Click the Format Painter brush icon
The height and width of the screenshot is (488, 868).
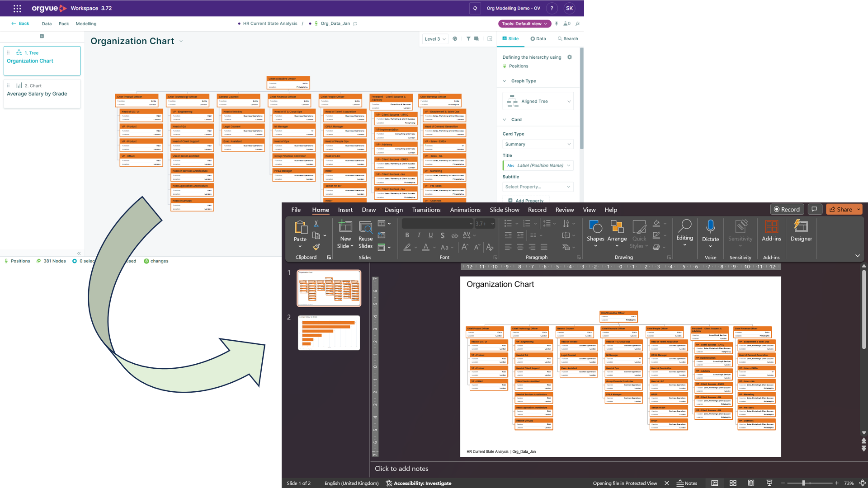pos(316,247)
